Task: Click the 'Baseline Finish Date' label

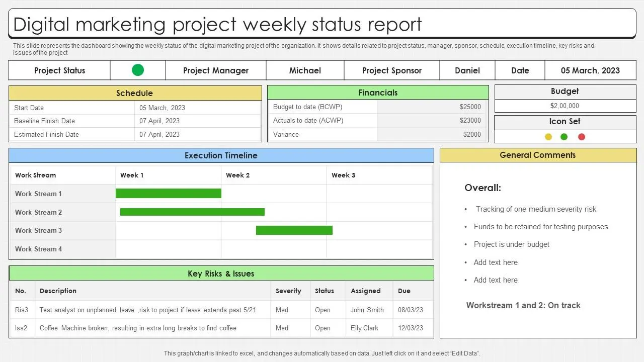Action: click(x=44, y=121)
